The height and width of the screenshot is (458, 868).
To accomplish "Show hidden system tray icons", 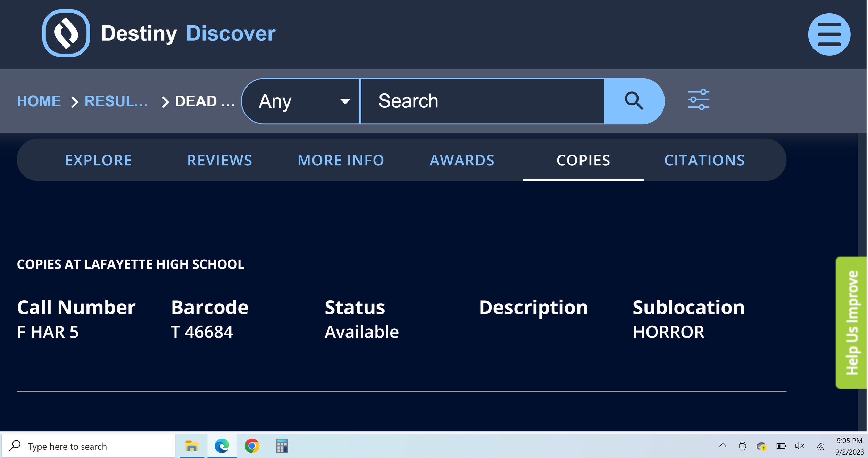I will 723,446.
